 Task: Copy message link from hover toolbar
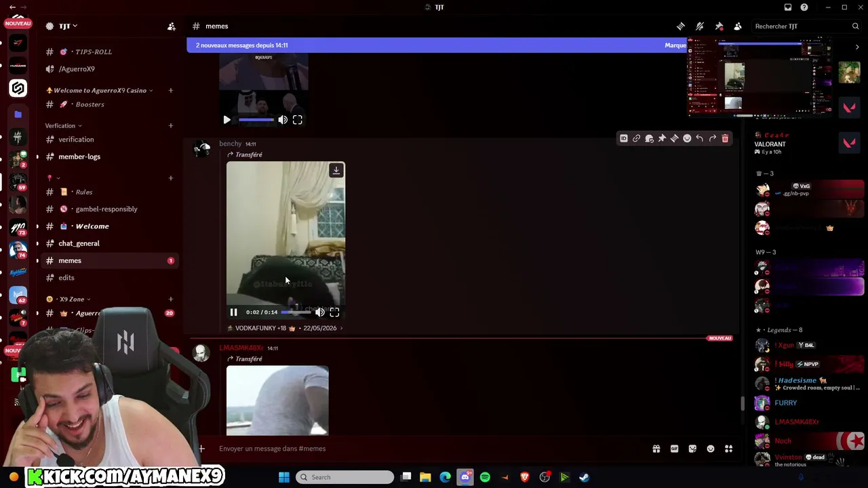(637, 139)
